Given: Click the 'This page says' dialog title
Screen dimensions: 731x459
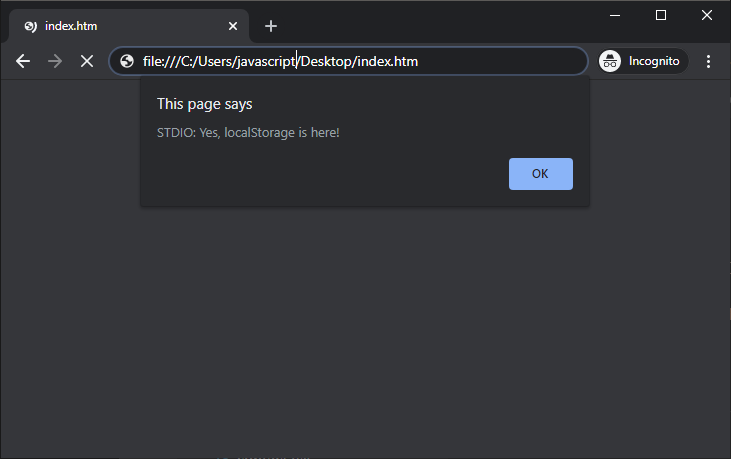Looking at the screenshot, I should [x=205, y=104].
